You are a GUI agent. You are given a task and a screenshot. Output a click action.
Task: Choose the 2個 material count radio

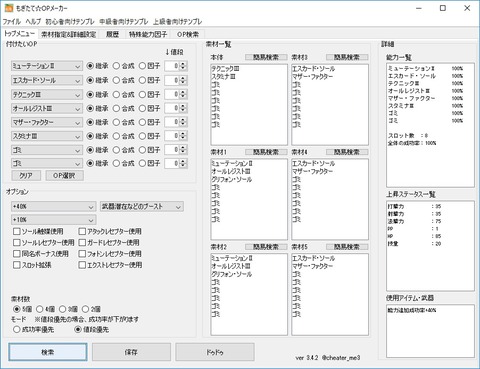click(x=91, y=309)
